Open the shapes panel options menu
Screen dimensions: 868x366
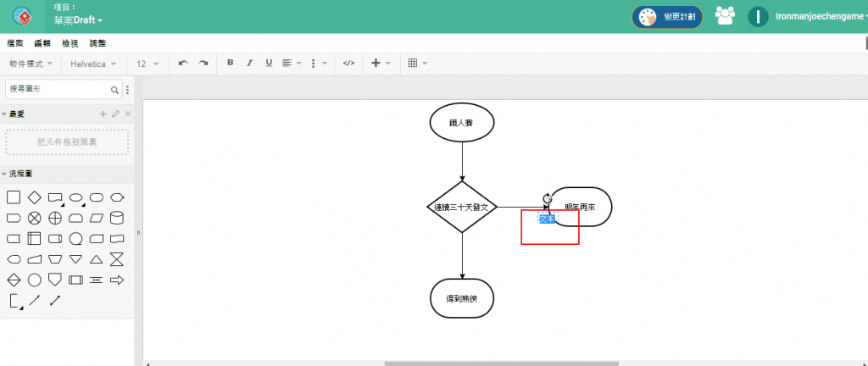128,90
